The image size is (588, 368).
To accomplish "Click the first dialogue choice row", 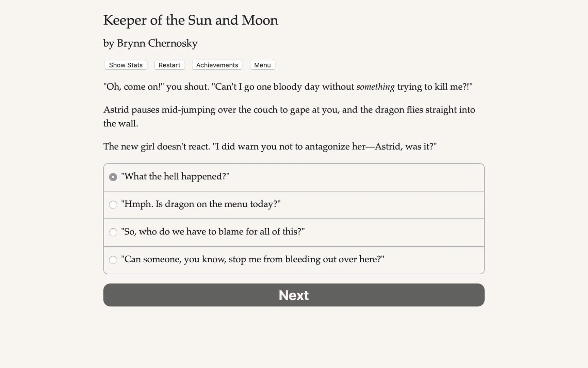I will click(293, 177).
